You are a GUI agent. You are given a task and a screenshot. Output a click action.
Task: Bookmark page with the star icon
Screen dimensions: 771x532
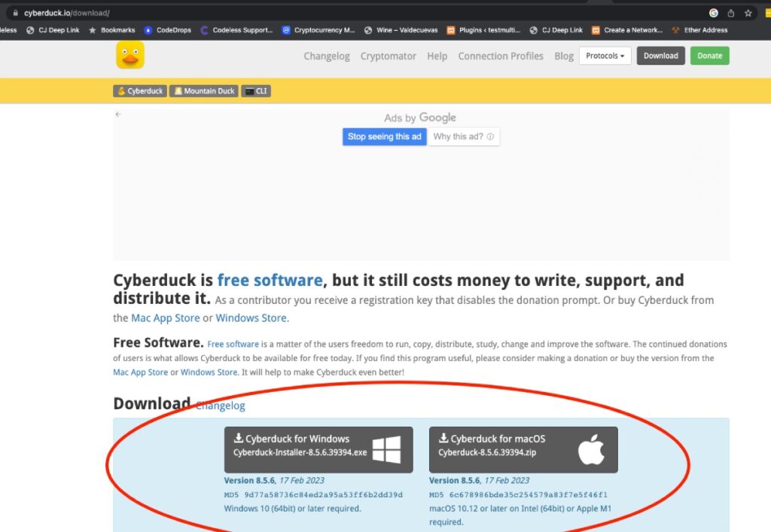click(x=748, y=14)
